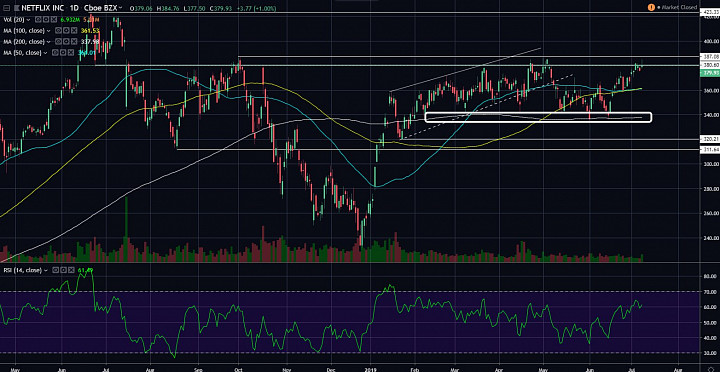Click the 280.00 price axis value
720x372 pixels.
(x=710, y=189)
